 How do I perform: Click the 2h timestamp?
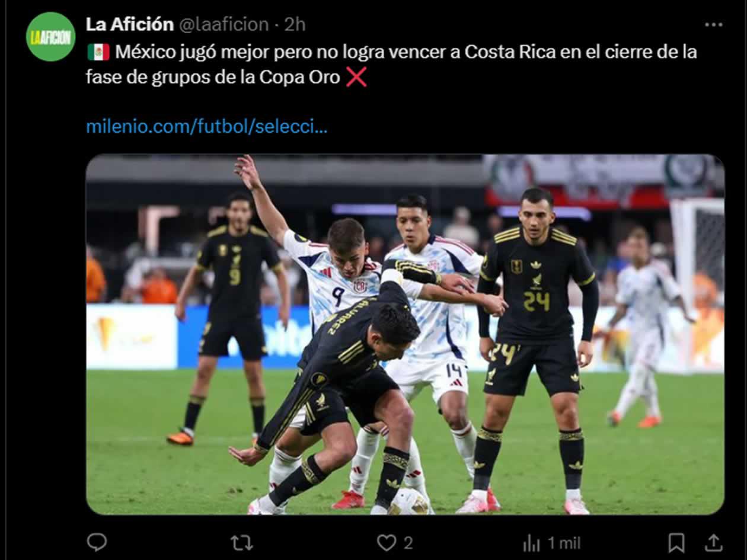point(295,24)
